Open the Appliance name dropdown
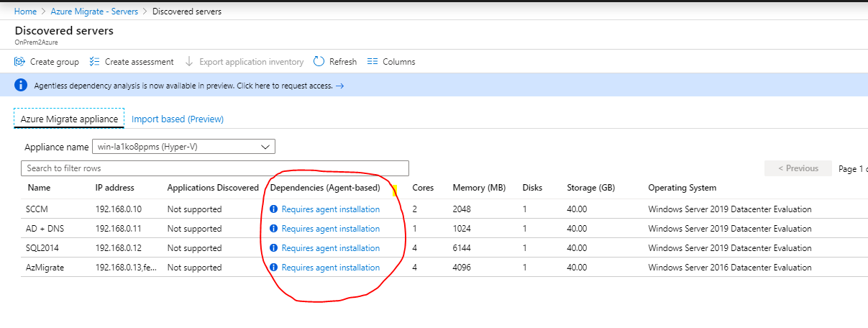 [183, 147]
